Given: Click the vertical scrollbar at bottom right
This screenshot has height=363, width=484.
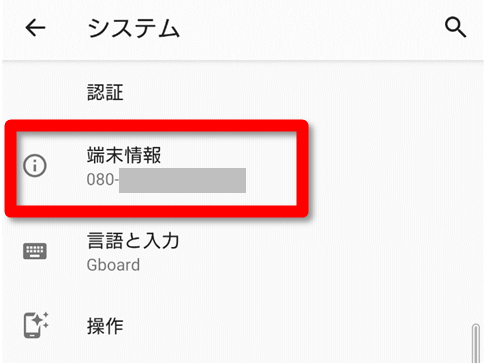Looking at the screenshot, I should (x=476, y=343).
